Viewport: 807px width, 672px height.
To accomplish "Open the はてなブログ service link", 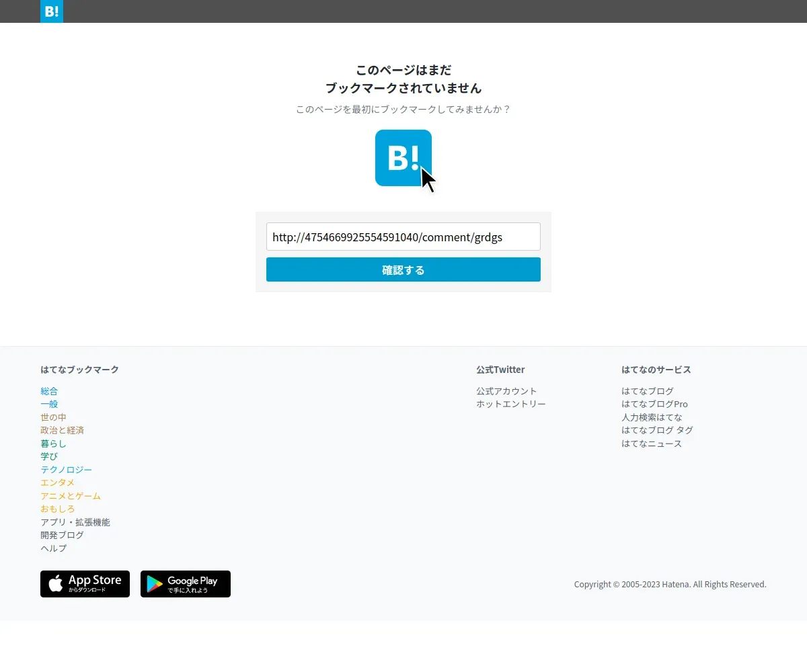I will point(648,391).
